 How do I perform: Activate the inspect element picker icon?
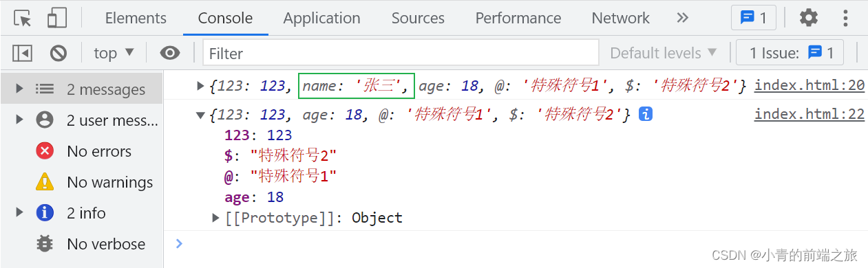pyautogui.click(x=23, y=18)
